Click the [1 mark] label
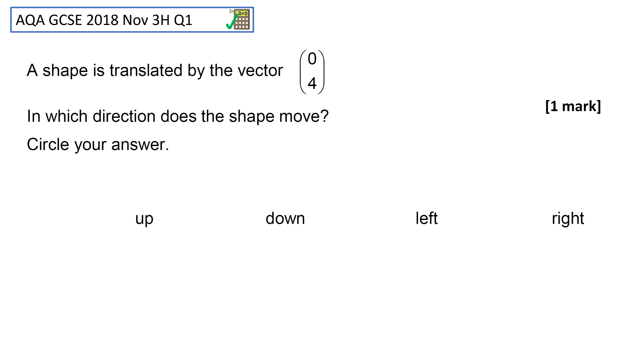Image resolution: width=644 pixels, height=362 pixels. point(573,106)
